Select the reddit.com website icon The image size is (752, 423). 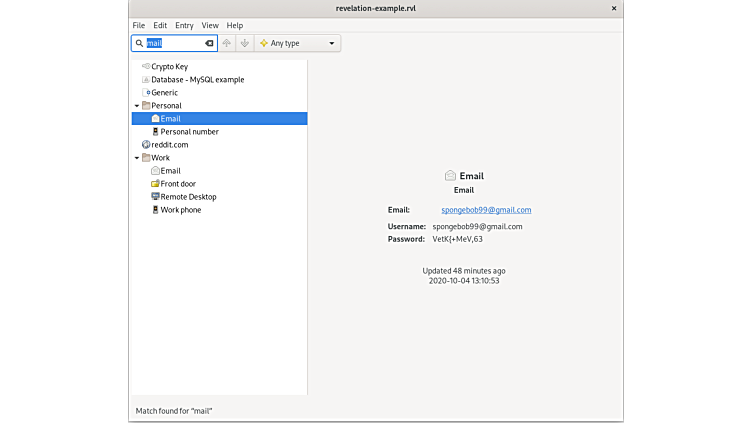[x=146, y=145]
